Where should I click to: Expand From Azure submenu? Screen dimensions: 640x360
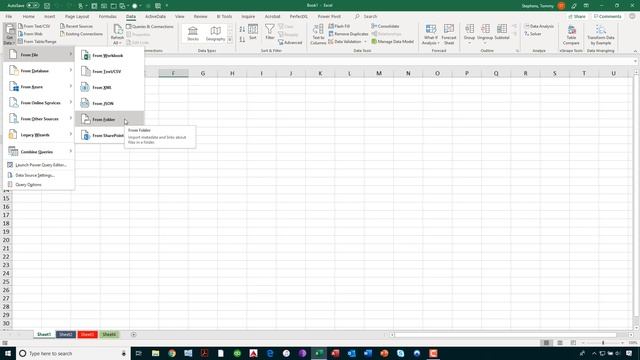point(39,87)
